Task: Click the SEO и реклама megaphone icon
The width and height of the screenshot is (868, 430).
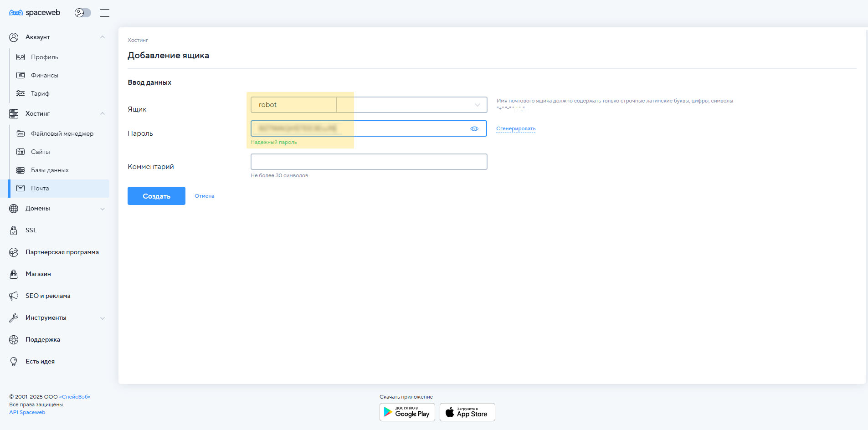Action: click(14, 296)
